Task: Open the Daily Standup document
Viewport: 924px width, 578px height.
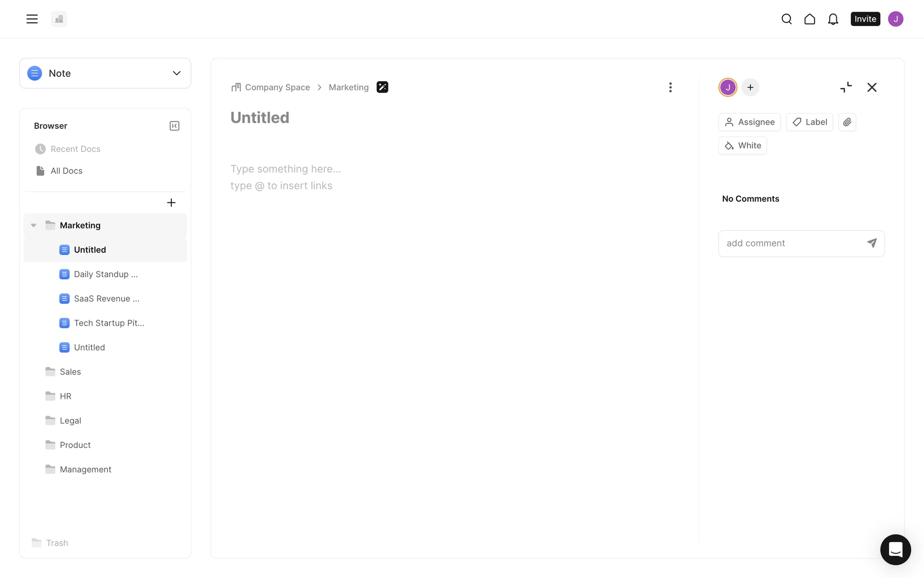Action: 105,274
